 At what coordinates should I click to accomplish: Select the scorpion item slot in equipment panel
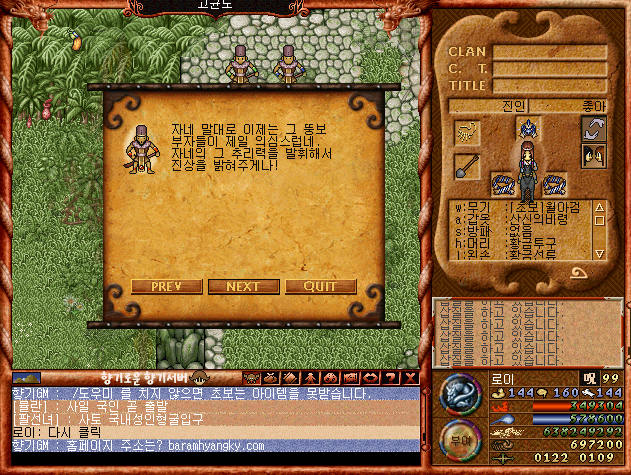(467, 132)
